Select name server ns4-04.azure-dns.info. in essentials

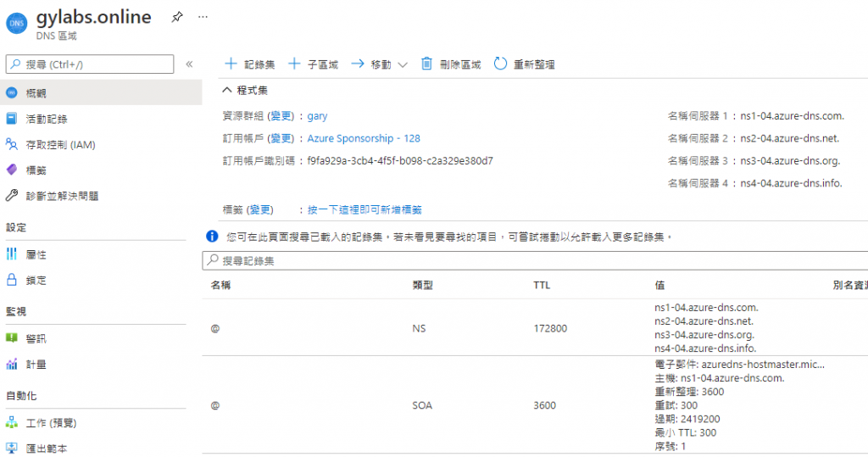click(792, 183)
